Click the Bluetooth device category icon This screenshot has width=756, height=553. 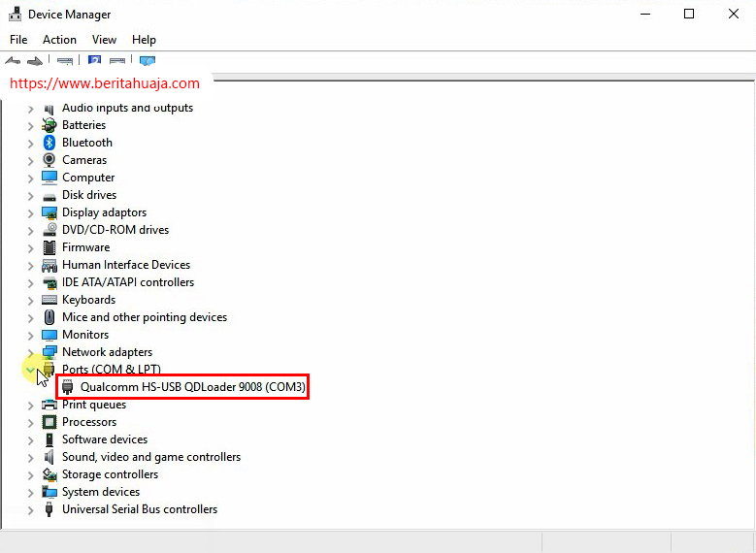(x=49, y=143)
